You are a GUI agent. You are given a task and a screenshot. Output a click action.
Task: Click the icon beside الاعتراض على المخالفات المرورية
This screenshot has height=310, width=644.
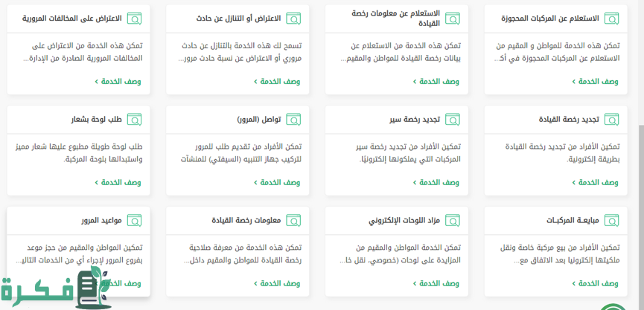tap(134, 19)
